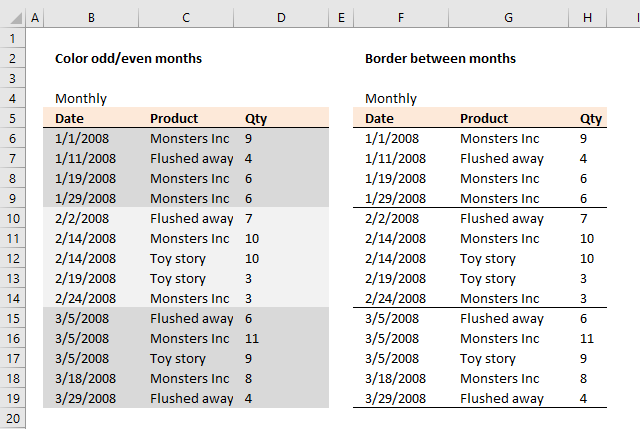Click the Qty value 8 in column H
Screen dimensions: 640x429
click(x=583, y=378)
